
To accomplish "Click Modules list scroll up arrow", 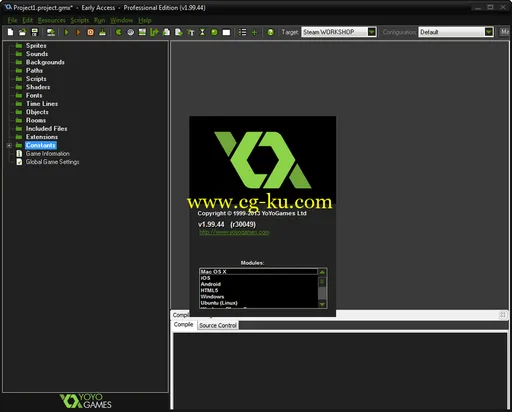I will coord(322,272).
